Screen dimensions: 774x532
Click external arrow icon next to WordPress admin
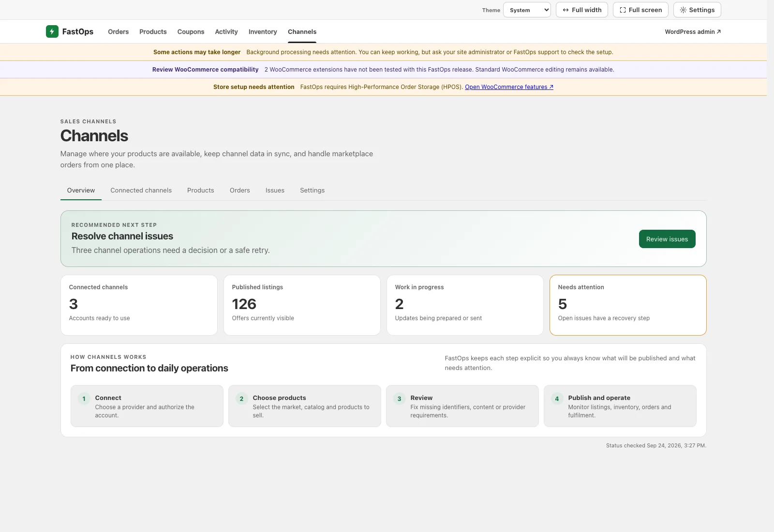point(719,31)
